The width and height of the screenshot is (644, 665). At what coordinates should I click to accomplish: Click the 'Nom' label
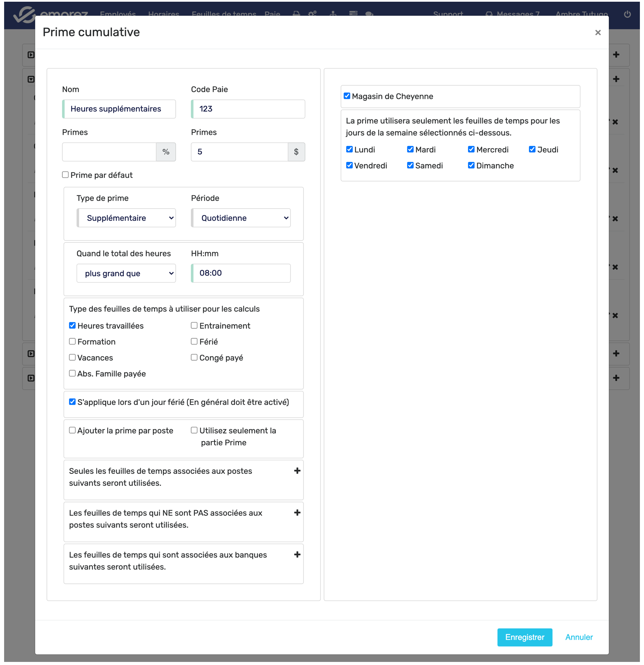click(x=71, y=89)
